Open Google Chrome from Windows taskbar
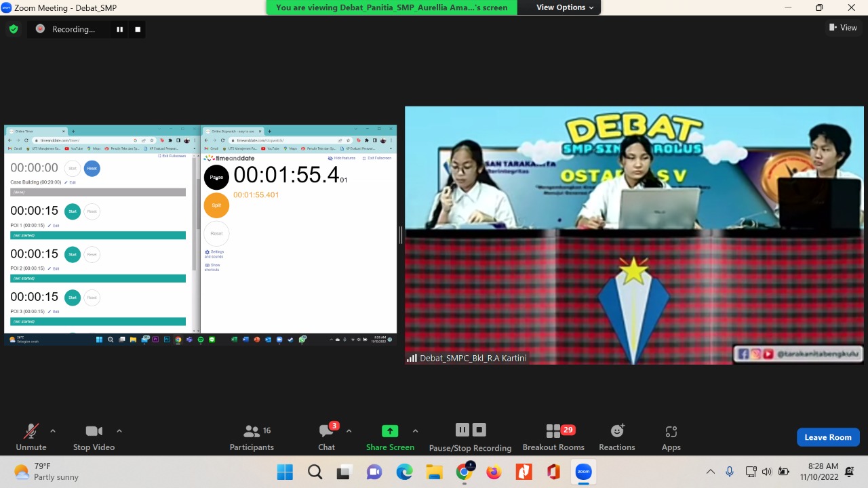Viewport: 868px width, 488px height. click(464, 472)
